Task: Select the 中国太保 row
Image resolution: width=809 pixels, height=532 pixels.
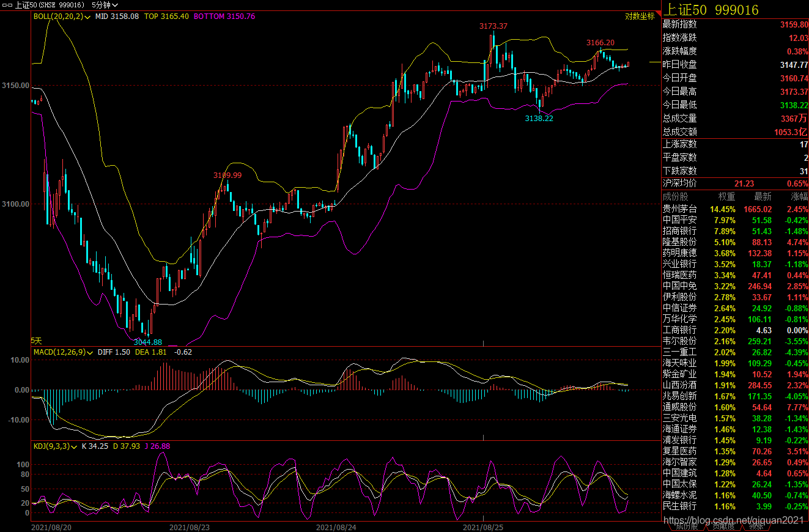Action: tap(736, 484)
